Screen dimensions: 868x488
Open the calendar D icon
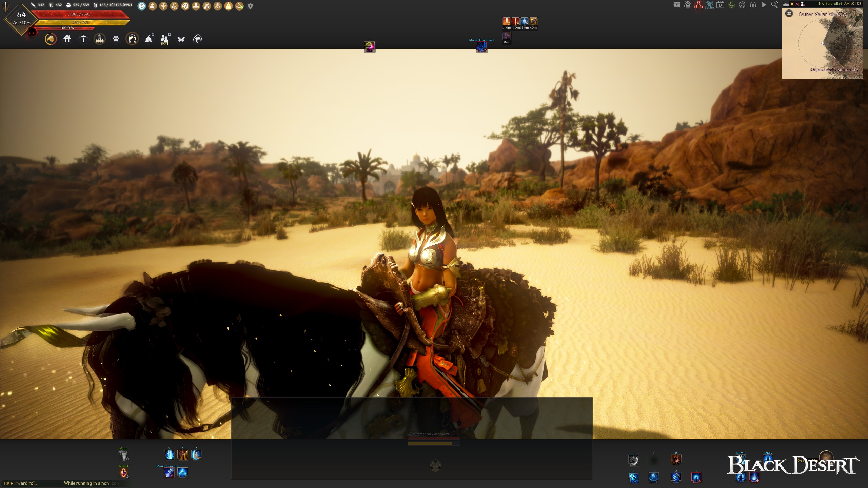[x=720, y=5]
